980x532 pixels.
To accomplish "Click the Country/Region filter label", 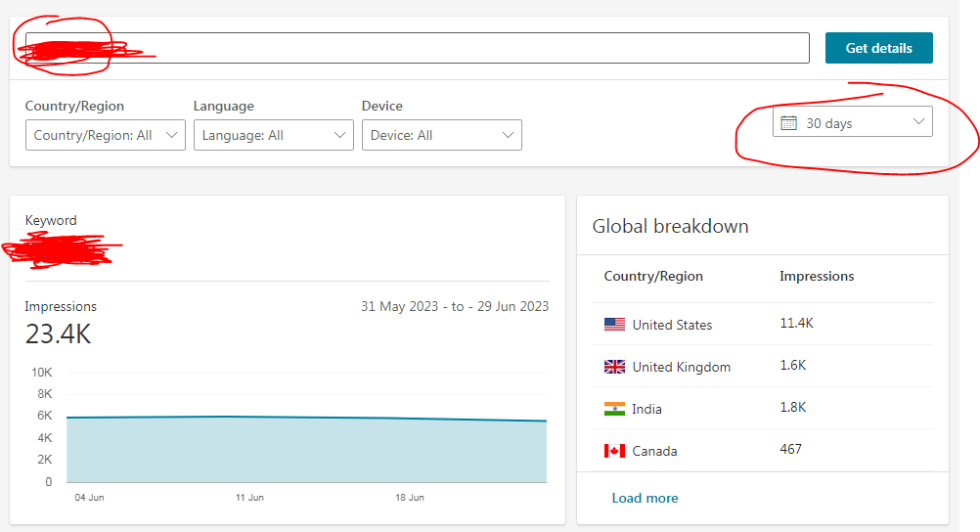I will tap(74, 107).
